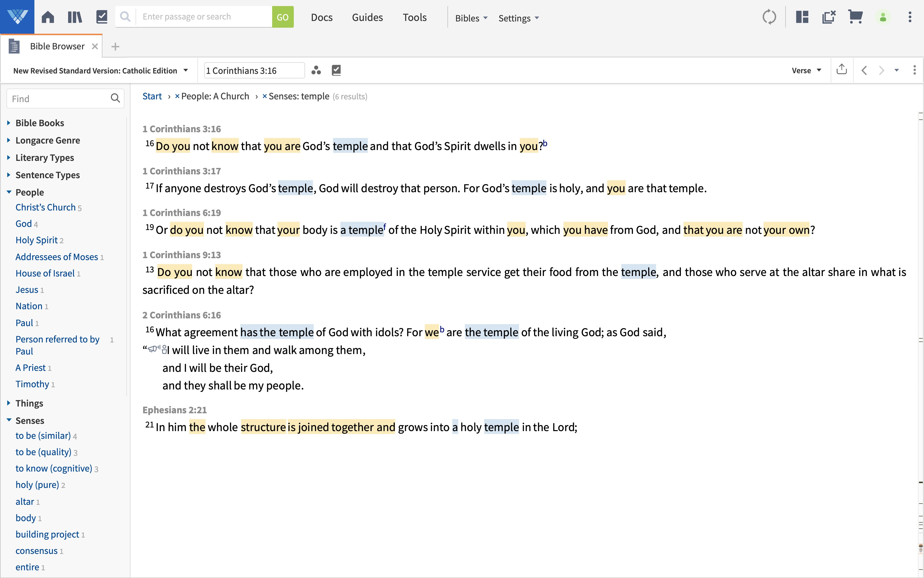
Task: Filter by Timothy person
Action: tap(32, 384)
